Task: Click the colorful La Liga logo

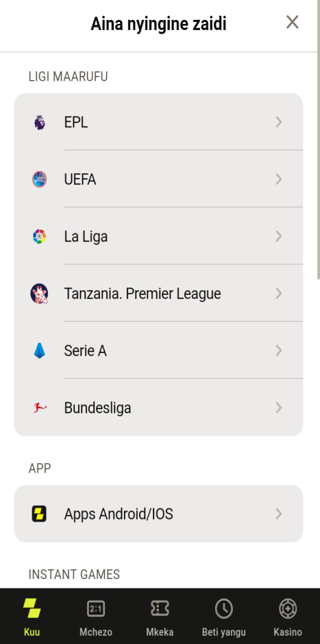Action: 40,237
